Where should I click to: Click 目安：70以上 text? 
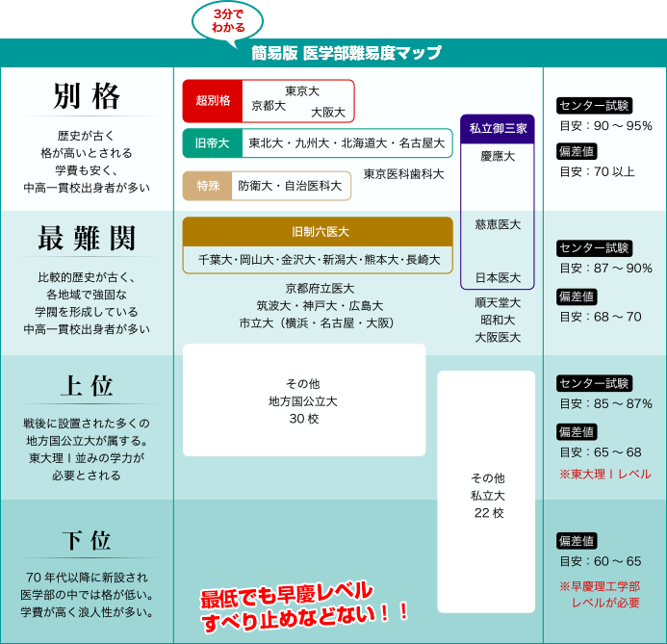[597, 172]
